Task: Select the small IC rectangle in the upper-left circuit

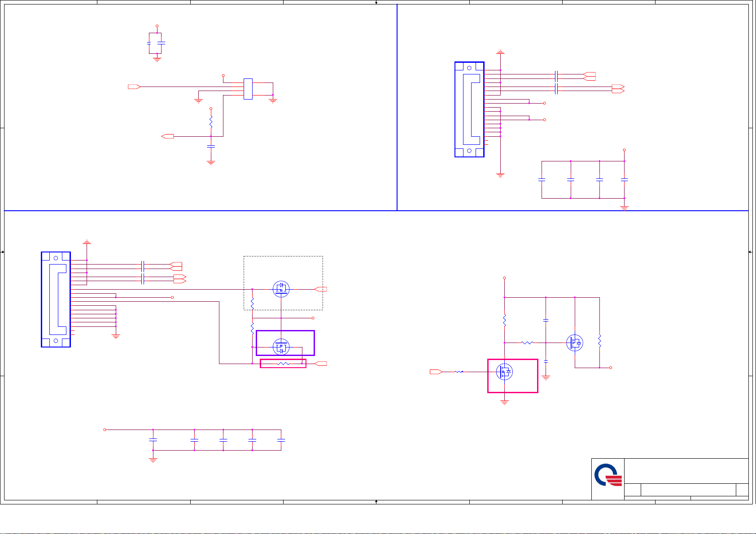Action: point(248,89)
